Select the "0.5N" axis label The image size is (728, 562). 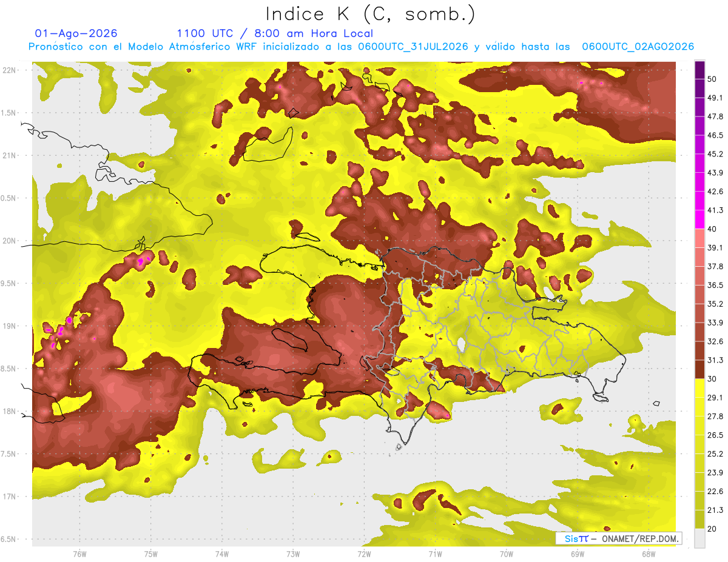click(x=9, y=199)
